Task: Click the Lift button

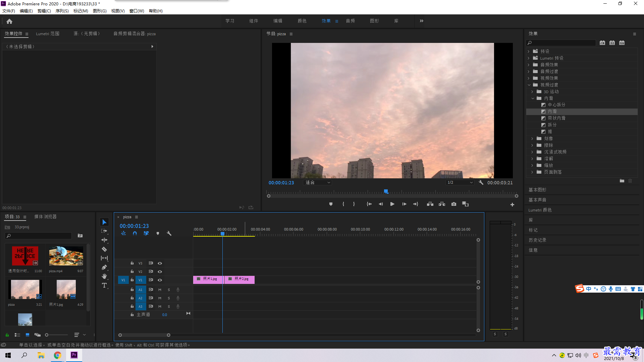Action: coord(430,204)
